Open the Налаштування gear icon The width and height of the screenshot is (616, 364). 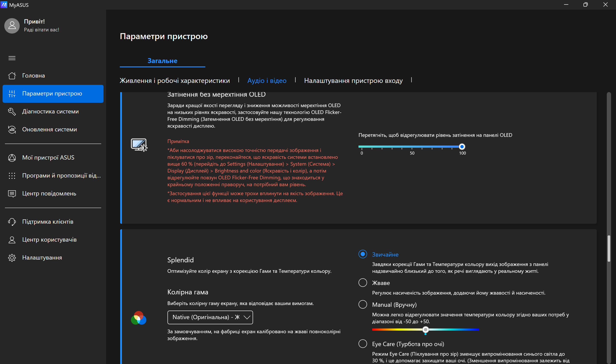[x=12, y=258]
